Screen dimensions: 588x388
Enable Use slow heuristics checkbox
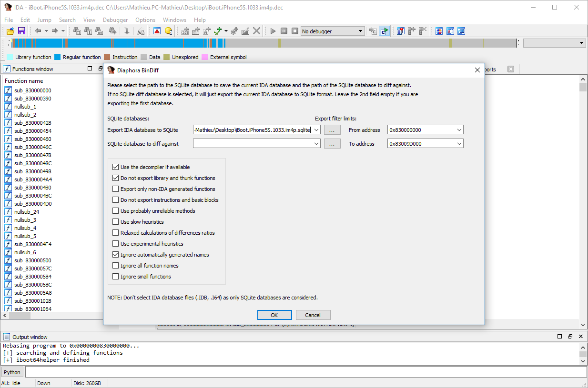(x=115, y=222)
